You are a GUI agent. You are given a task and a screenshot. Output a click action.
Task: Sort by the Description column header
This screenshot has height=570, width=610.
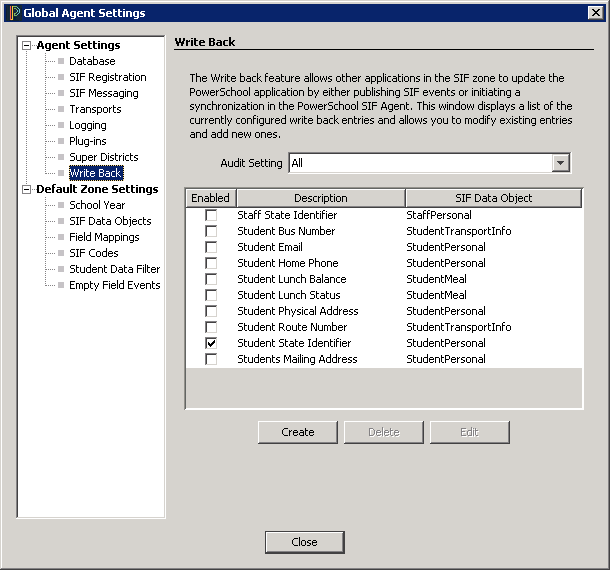(320, 198)
